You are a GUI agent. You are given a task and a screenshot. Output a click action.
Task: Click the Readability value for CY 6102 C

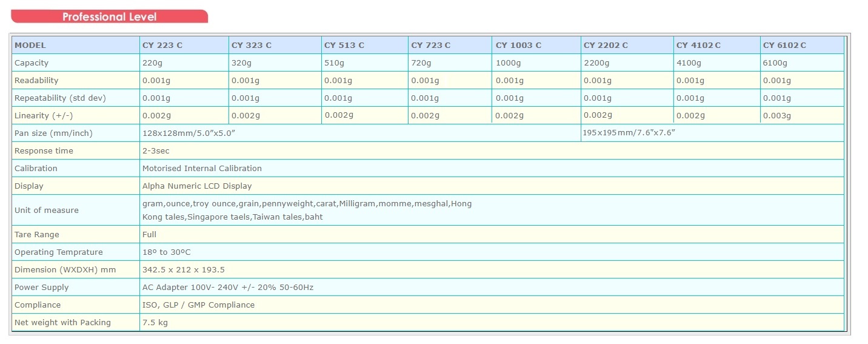coord(777,81)
